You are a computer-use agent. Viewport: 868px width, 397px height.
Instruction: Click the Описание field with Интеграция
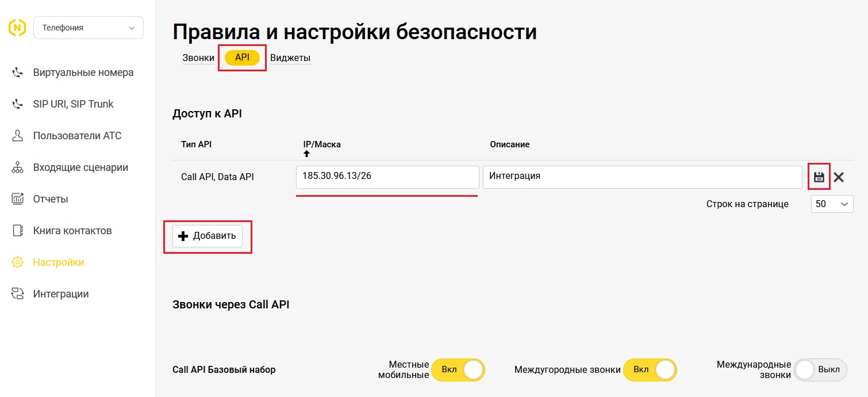642,177
